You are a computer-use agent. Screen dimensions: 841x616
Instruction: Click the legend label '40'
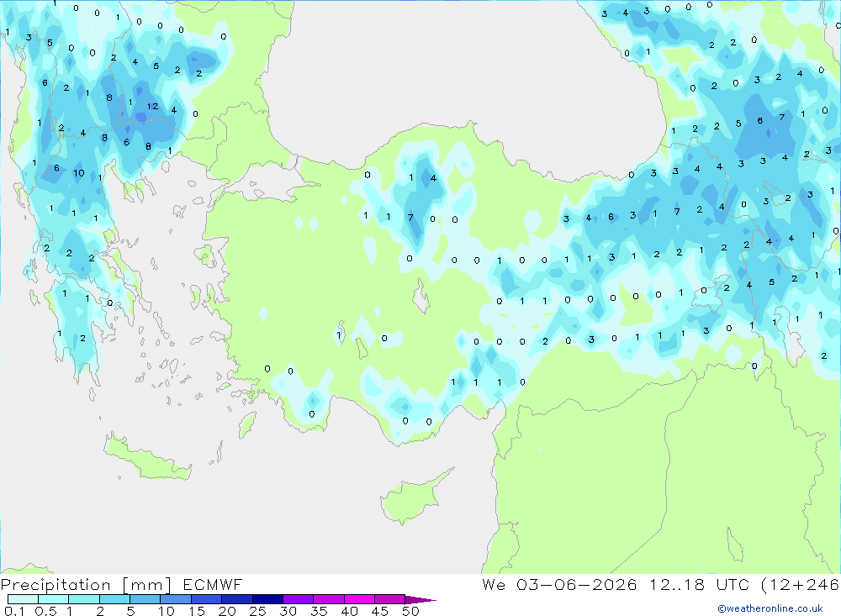pos(349,611)
